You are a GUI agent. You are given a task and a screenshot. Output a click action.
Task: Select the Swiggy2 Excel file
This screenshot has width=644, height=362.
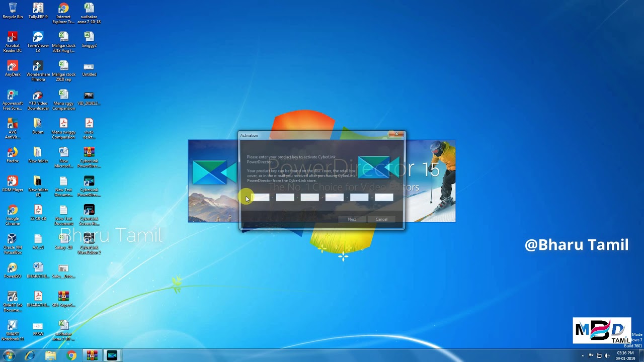(x=89, y=39)
